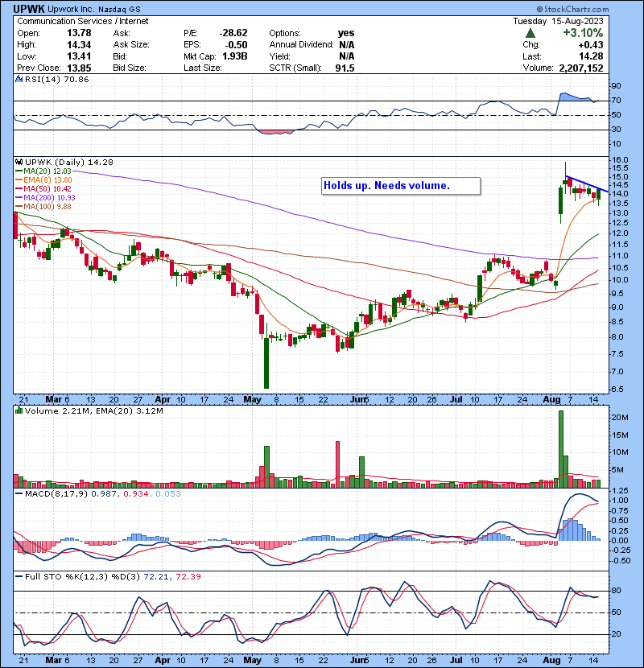Click the 90 level on RSI axis

617,85
